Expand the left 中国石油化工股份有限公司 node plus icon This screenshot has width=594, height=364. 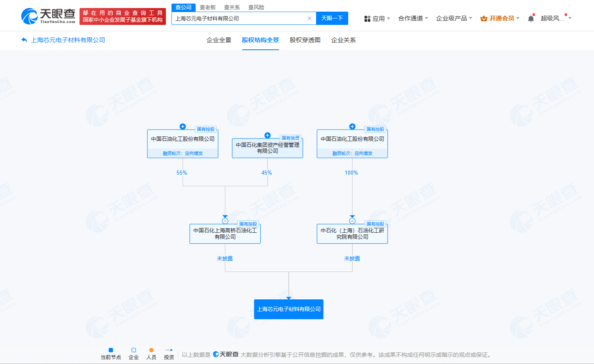coord(183,126)
